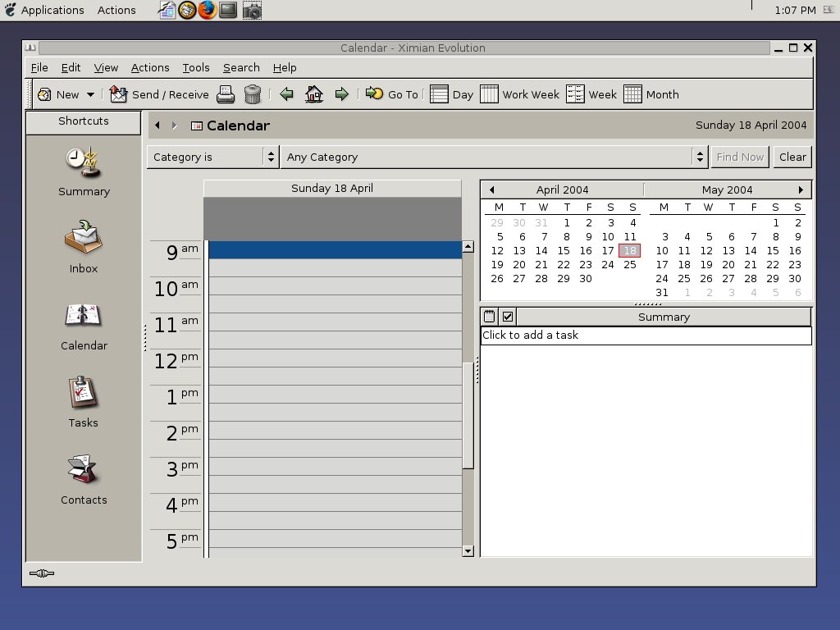Expand the New item dropdown arrow
840x630 pixels.
pyautogui.click(x=90, y=94)
